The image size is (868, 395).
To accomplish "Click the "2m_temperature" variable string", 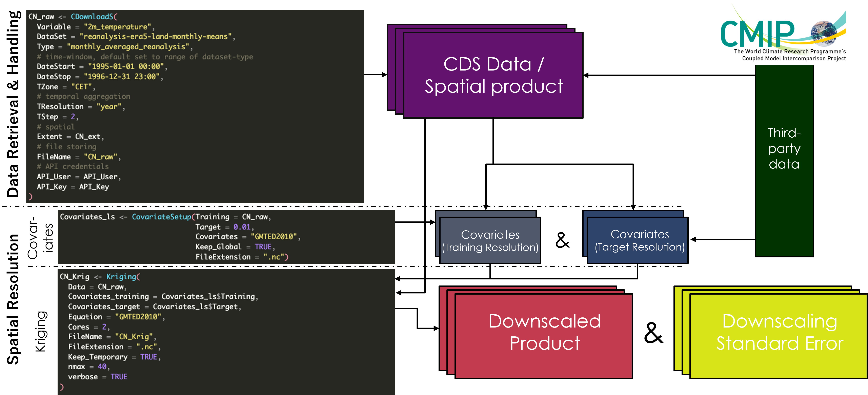I will 117,27.
